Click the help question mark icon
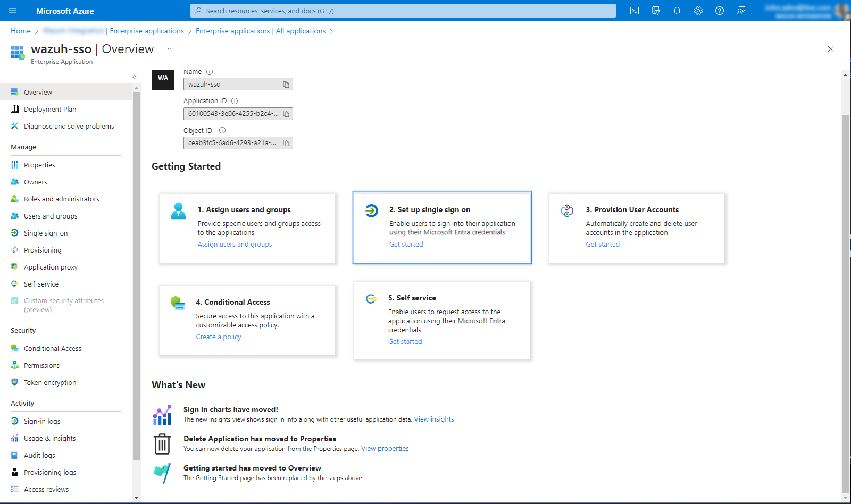This screenshot has height=504, width=851. click(x=720, y=11)
